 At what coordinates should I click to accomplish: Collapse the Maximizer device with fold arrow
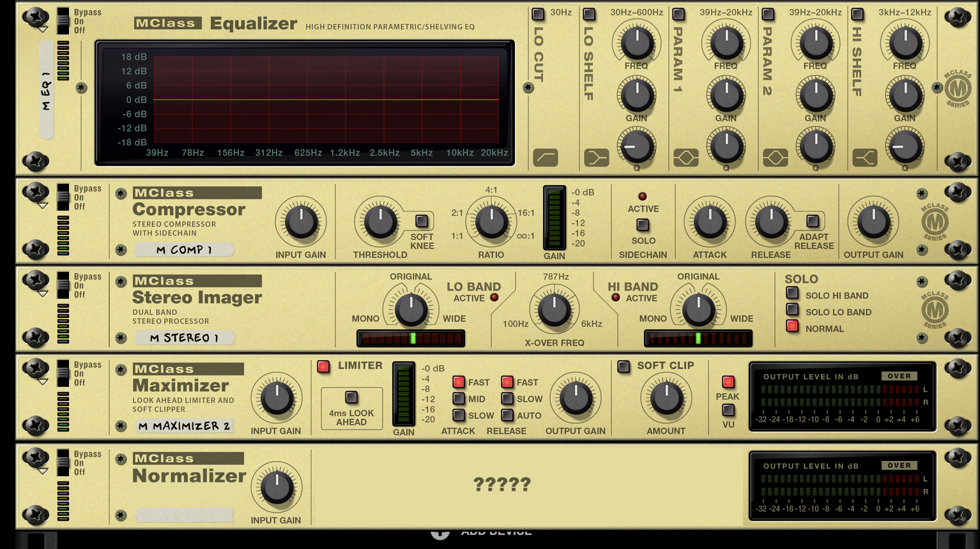[x=43, y=382]
